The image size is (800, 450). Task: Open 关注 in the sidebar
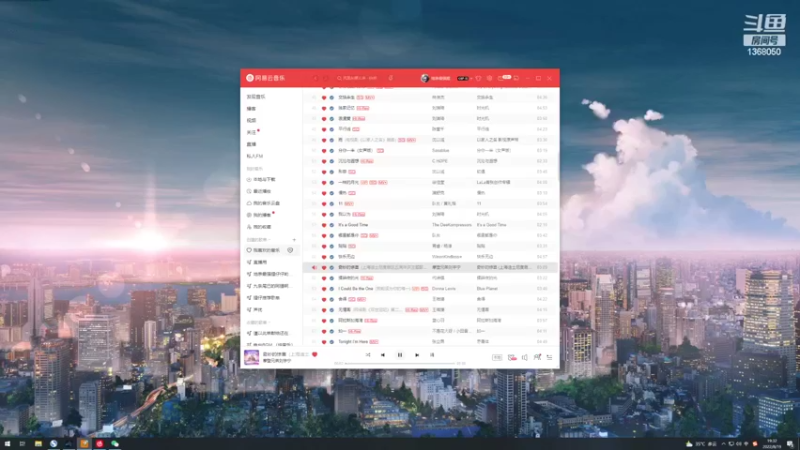[252, 132]
